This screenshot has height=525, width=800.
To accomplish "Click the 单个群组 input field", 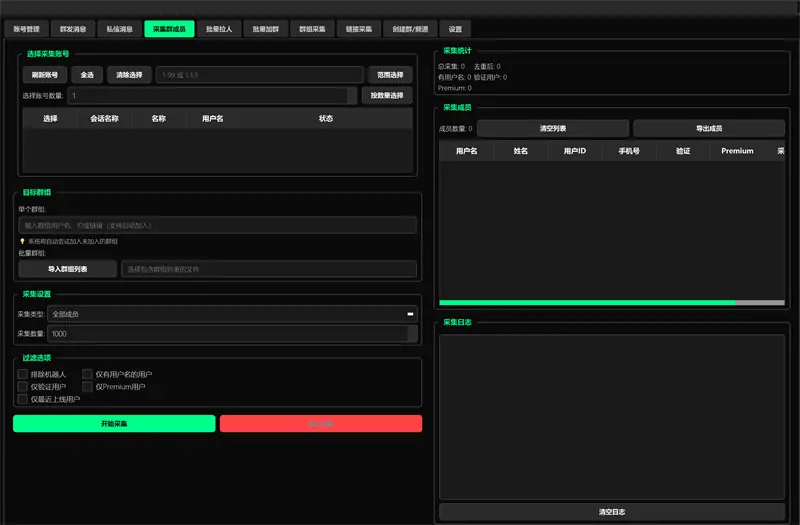I will click(217, 226).
